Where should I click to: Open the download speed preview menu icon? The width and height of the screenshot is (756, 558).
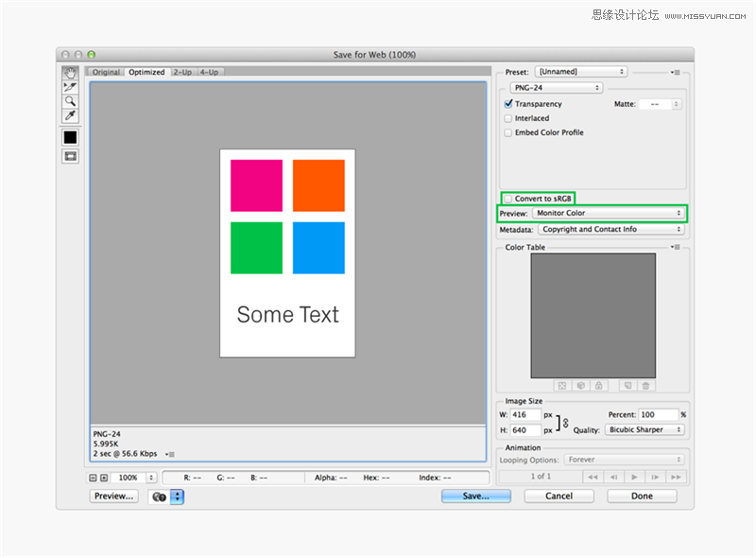(170, 454)
